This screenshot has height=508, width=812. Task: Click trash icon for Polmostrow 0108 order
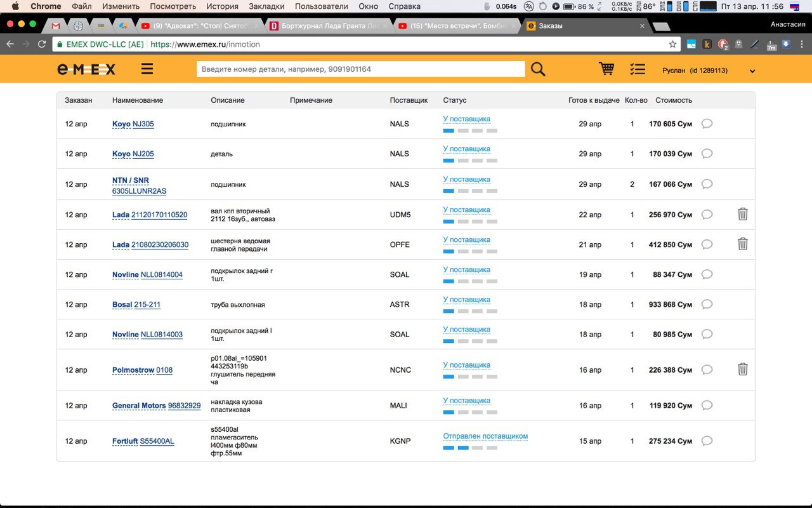pyautogui.click(x=743, y=369)
